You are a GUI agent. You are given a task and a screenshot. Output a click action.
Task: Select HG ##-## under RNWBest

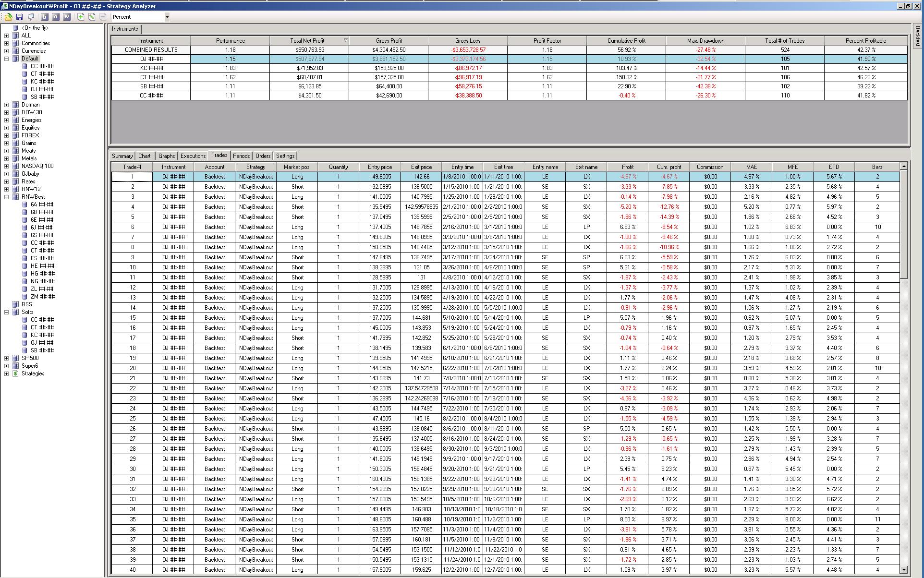tap(42, 274)
